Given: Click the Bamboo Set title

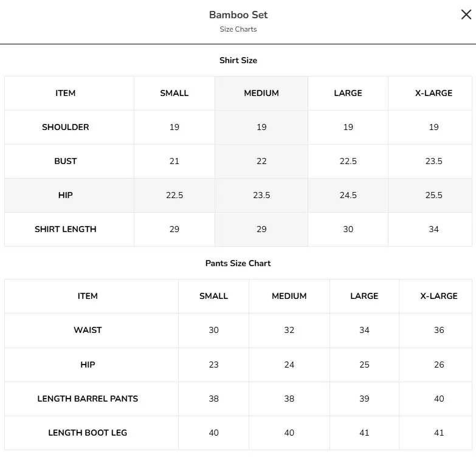Looking at the screenshot, I should coord(238,15).
